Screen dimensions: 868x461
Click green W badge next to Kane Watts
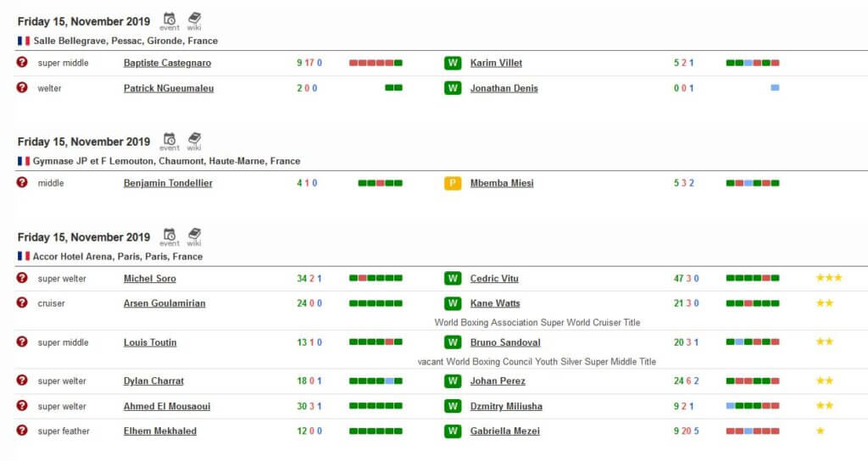(x=453, y=303)
